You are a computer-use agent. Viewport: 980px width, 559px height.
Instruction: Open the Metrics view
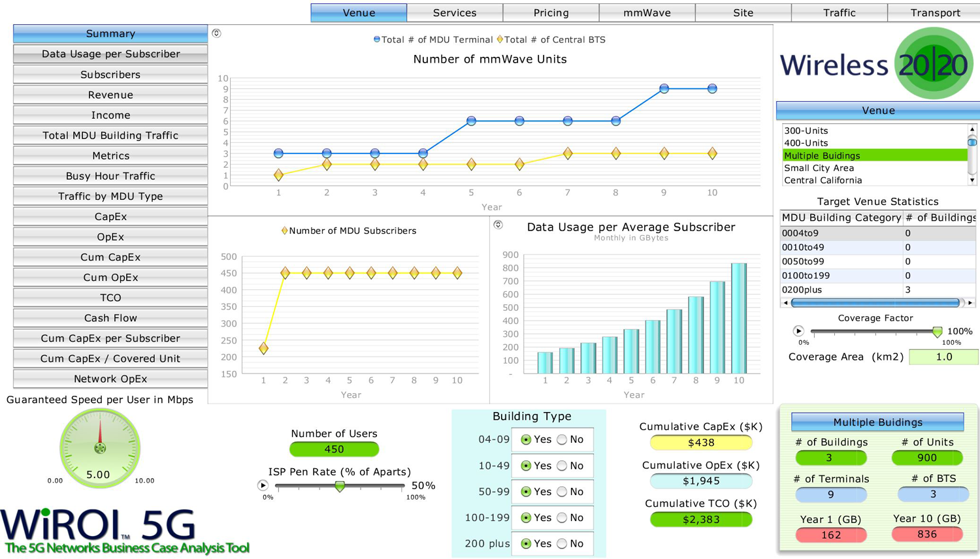point(110,155)
